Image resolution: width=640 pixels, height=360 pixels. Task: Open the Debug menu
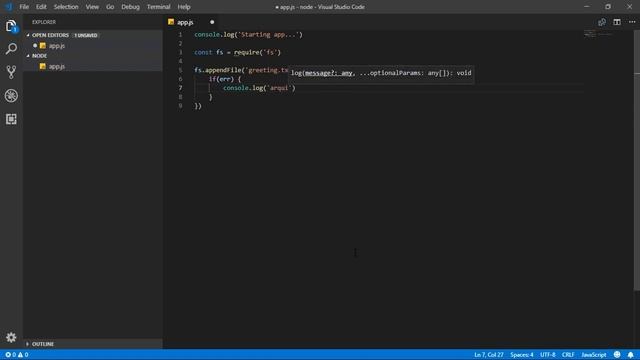click(x=130, y=7)
